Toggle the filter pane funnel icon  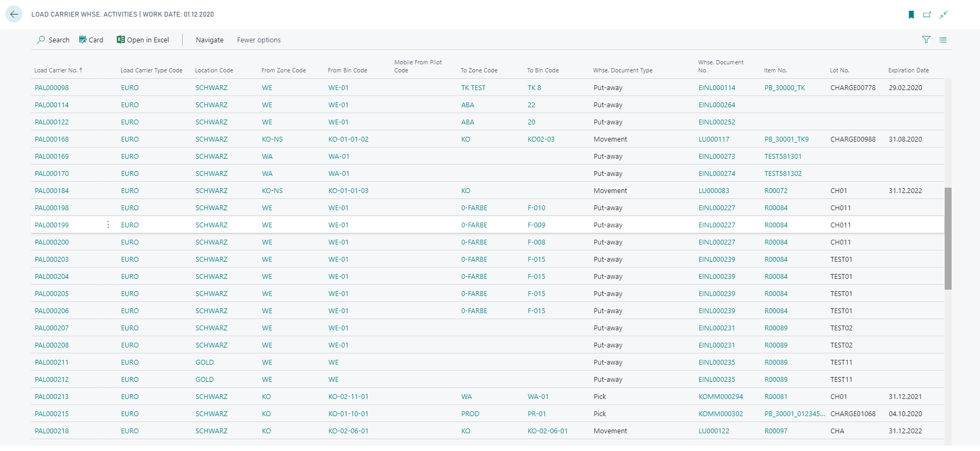926,40
